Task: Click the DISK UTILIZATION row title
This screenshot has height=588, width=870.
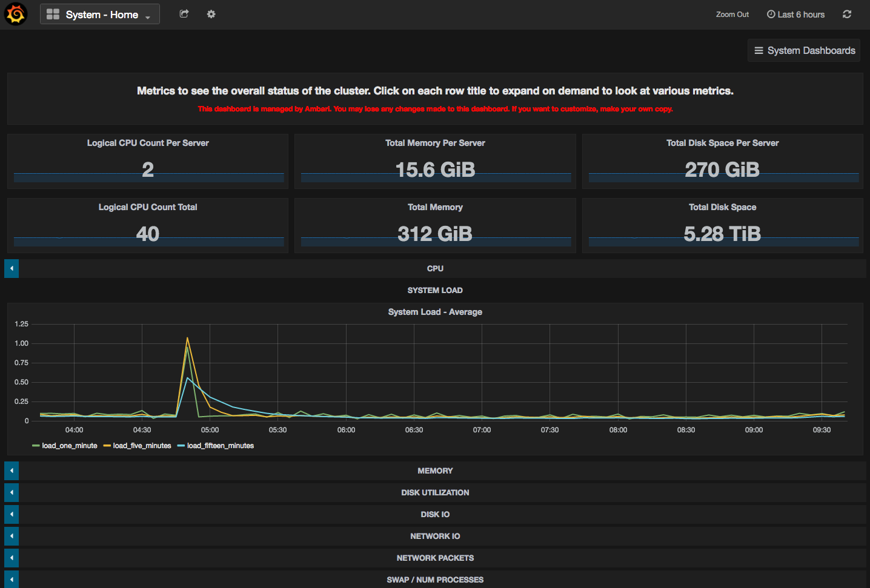Action: point(435,492)
